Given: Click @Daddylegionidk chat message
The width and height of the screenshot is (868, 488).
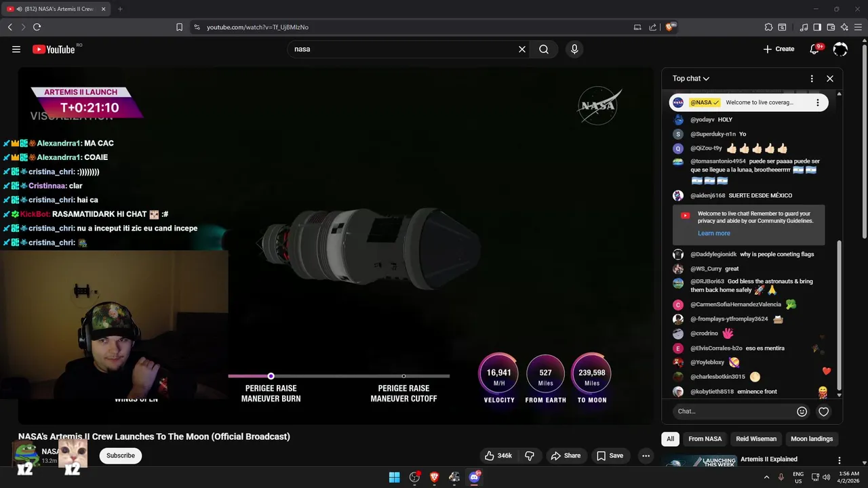Looking at the screenshot, I should tap(777, 254).
